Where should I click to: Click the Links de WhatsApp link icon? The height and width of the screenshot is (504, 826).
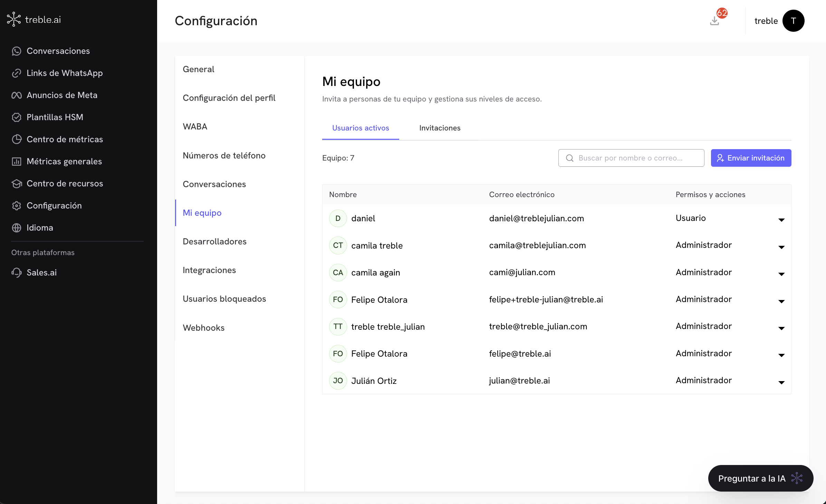pyautogui.click(x=16, y=73)
